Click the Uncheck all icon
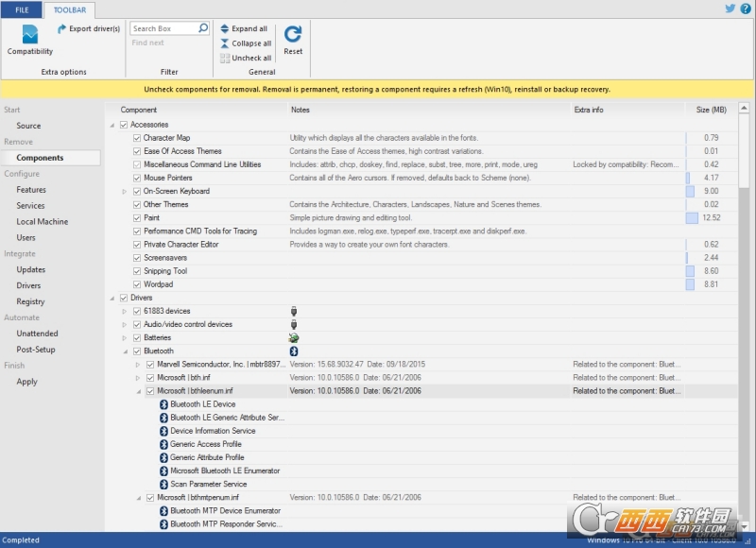The height and width of the screenshot is (548, 756). pyautogui.click(x=225, y=58)
